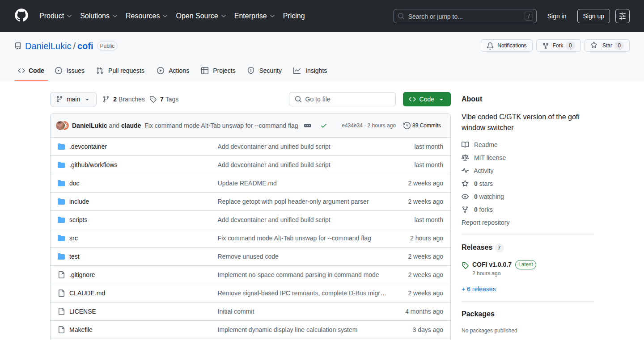Open the Pull requests tab

(x=120, y=71)
